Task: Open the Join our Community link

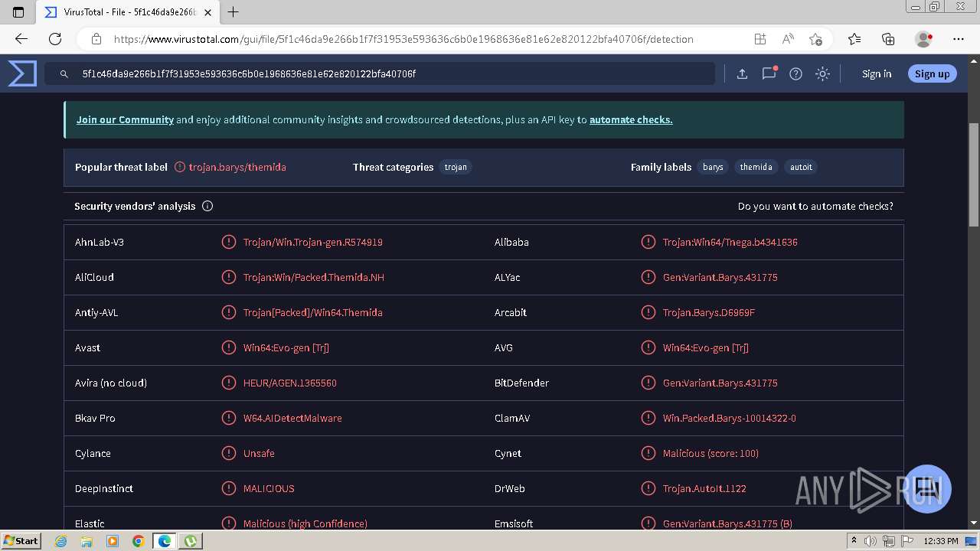Action: tap(125, 119)
